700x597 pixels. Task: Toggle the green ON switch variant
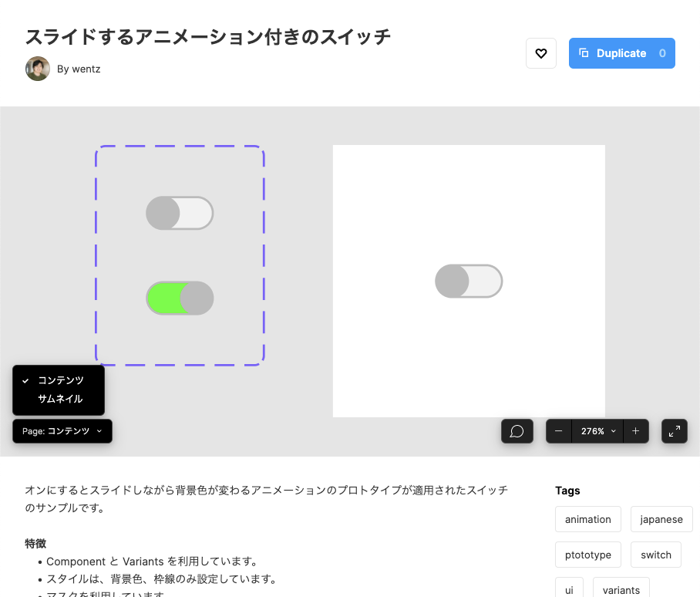click(x=180, y=298)
